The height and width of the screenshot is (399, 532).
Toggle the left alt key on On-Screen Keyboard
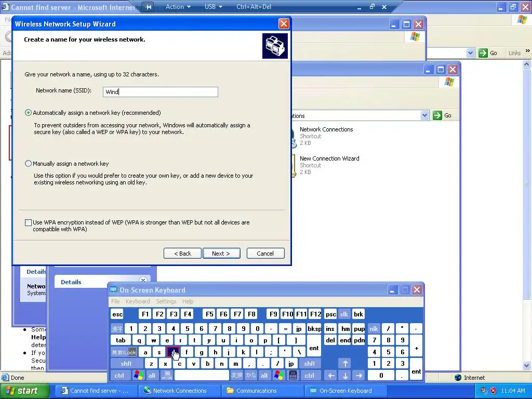click(152, 376)
